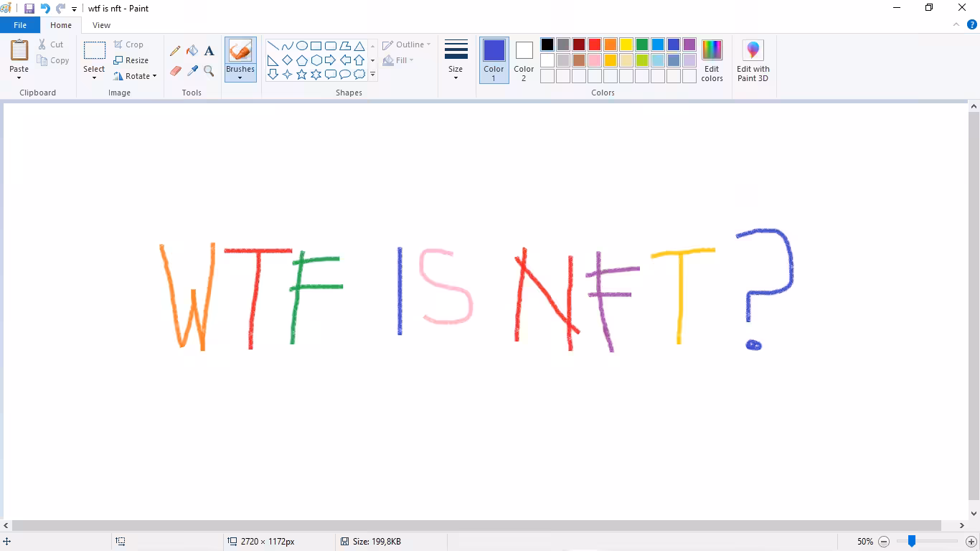Open Paint Help question mark

click(x=972, y=24)
